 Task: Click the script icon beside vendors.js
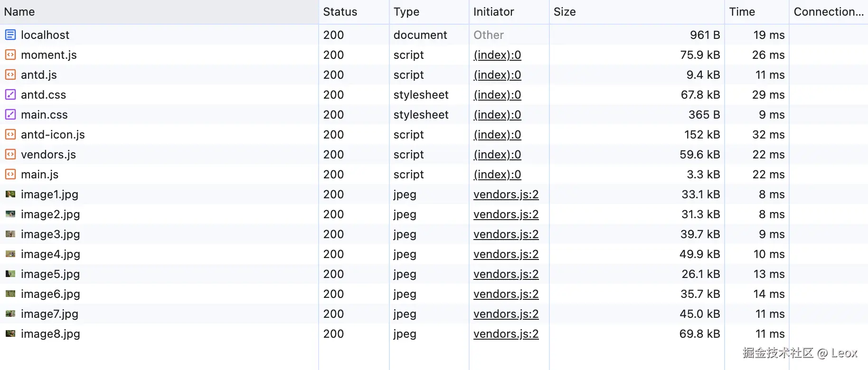pos(10,154)
